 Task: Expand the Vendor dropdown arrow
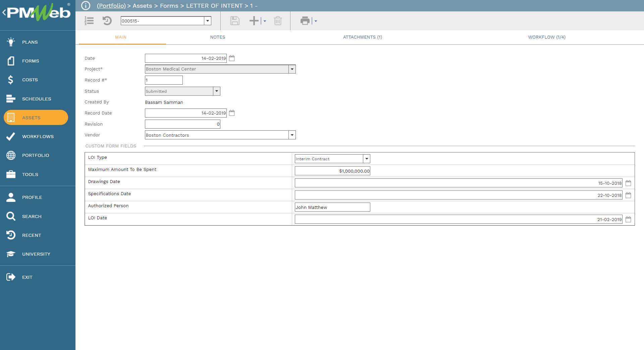point(292,135)
